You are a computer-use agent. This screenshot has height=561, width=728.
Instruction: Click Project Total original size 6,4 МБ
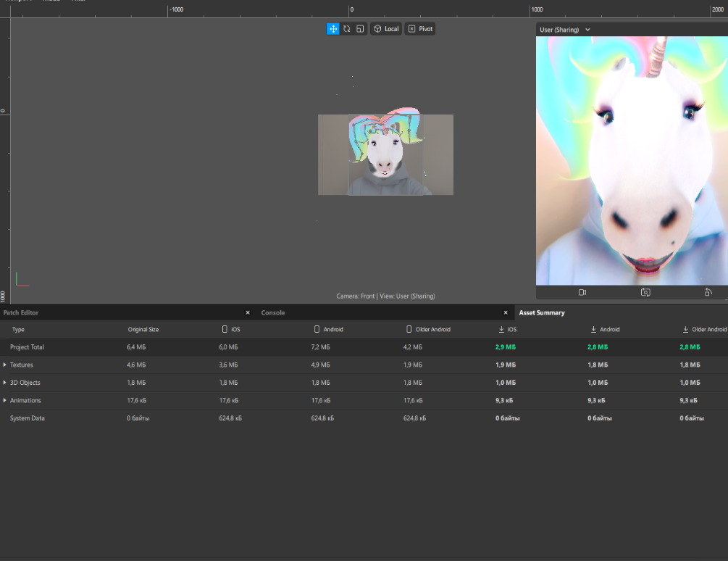pyautogui.click(x=136, y=347)
